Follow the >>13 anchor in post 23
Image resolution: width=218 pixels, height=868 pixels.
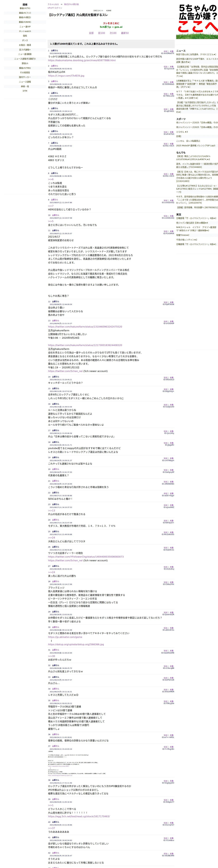52,511
